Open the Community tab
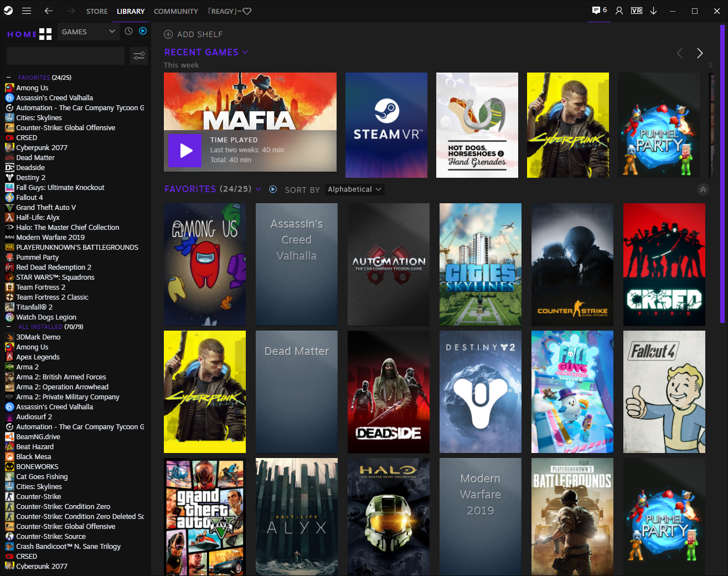Image resolution: width=728 pixels, height=576 pixels. pyautogui.click(x=176, y=11)
